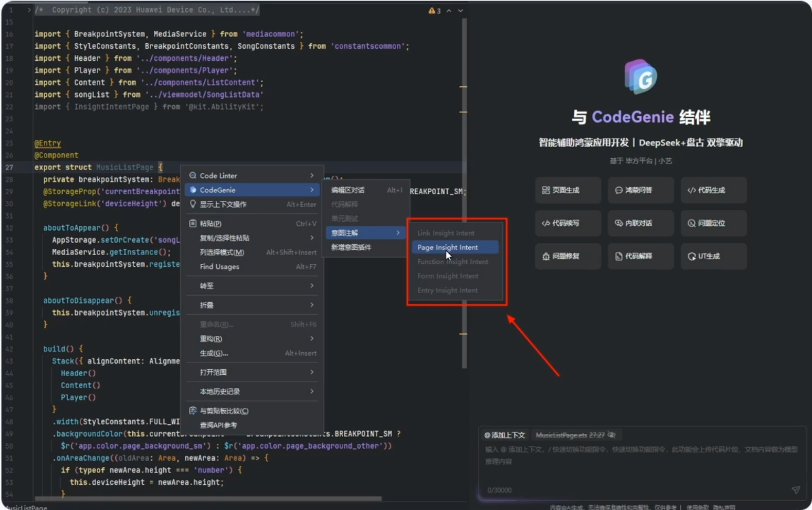
Task: Click the 代码续写 quick action button
Action: coord(568,223)
